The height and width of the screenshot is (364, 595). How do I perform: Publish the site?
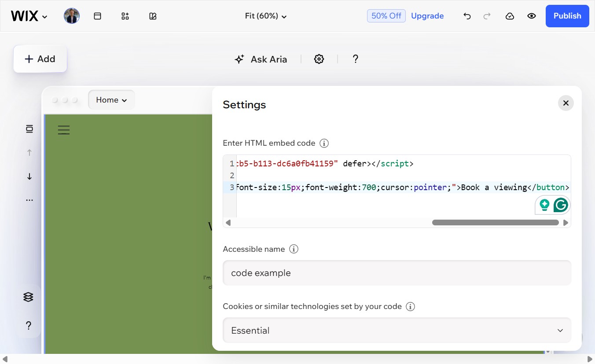[x=567, y=16]
